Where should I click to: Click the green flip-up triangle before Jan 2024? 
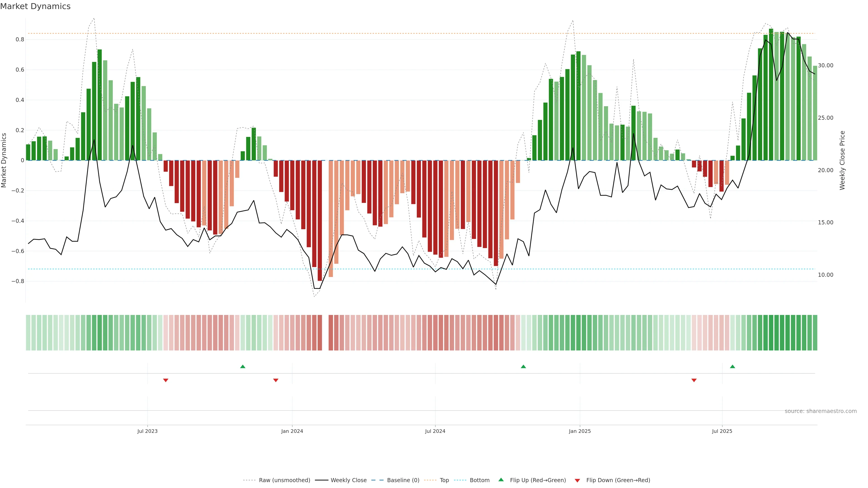(x=243, y=366)
